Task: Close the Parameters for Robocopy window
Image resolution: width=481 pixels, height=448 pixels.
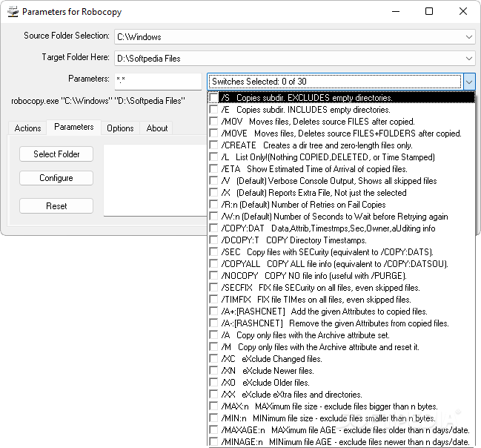Action: point(463,11)
